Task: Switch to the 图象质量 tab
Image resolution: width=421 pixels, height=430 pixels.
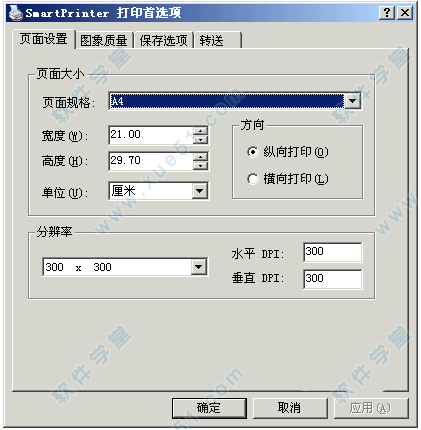Action: pyautogui.click(x=104, y=41)
